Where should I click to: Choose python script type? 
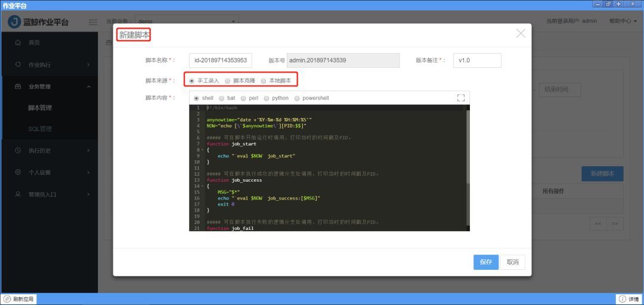click(x=266, y=98)
